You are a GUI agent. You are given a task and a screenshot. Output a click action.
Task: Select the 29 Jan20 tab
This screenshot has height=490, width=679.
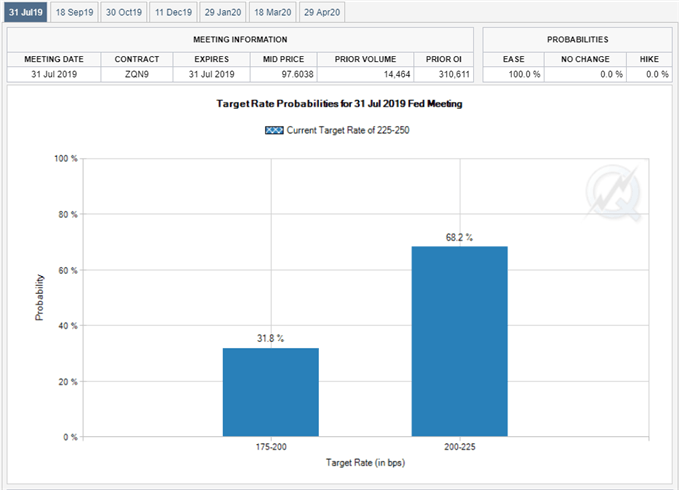pos(223,12)
